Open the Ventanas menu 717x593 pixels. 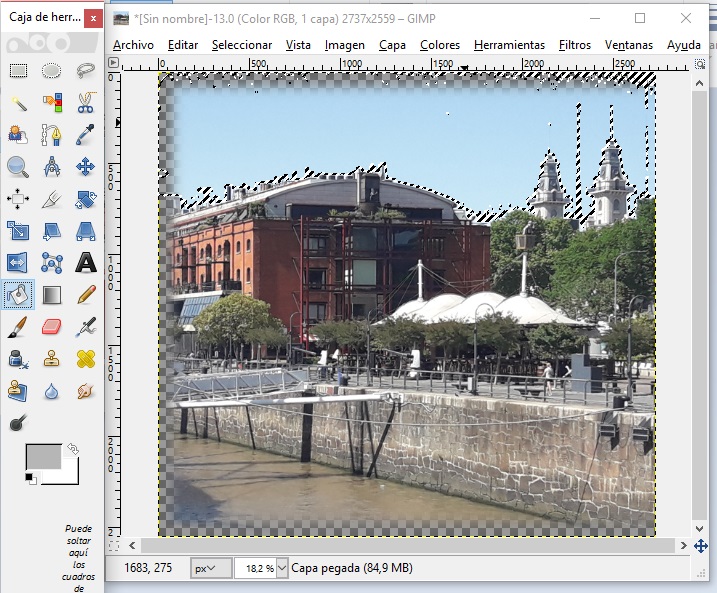[629, 45]
